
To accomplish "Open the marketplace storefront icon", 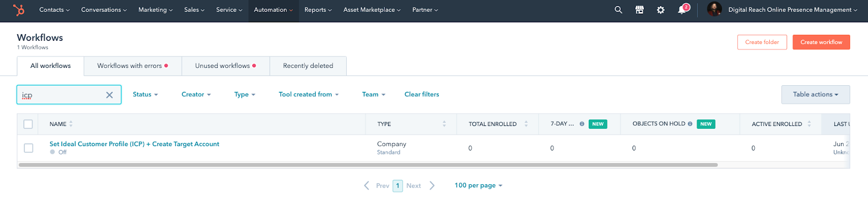I will coord(640,10).
